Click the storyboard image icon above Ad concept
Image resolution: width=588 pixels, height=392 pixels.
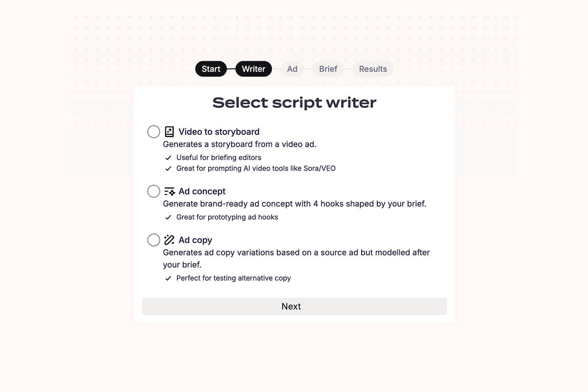tap(169, 131)
